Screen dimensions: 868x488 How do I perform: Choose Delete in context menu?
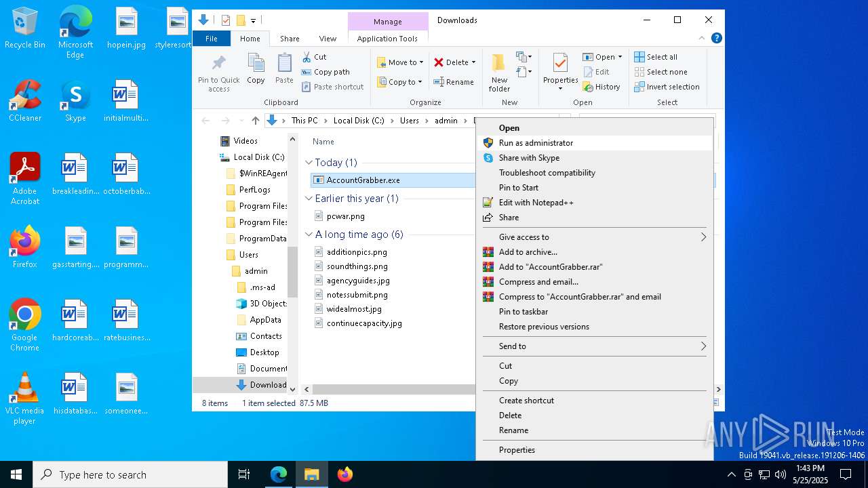click(594, 415)
